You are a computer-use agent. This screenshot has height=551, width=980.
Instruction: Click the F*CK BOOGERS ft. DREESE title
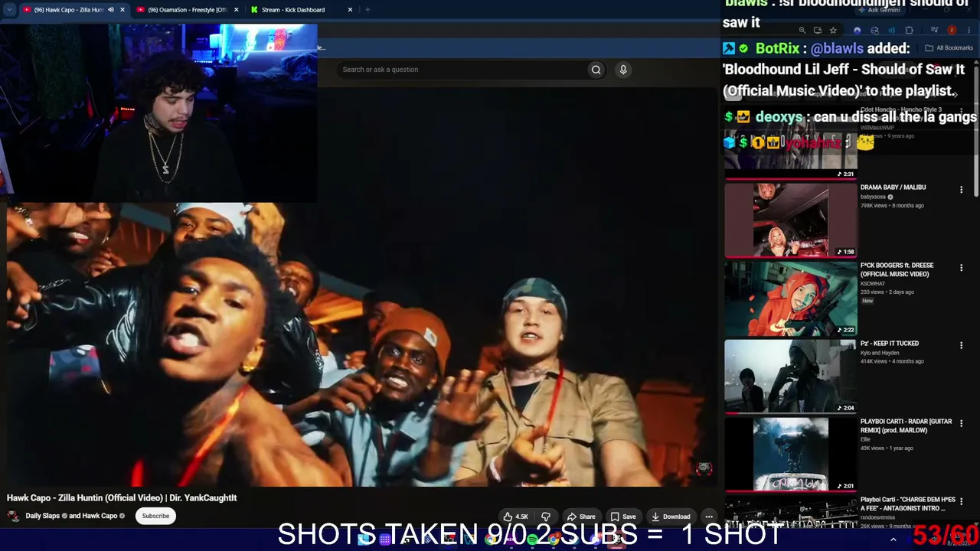pos(897,270)
